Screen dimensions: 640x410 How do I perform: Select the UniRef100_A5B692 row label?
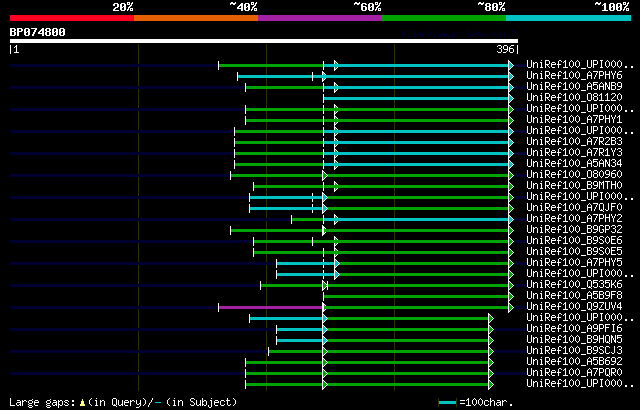pos(574,362)
